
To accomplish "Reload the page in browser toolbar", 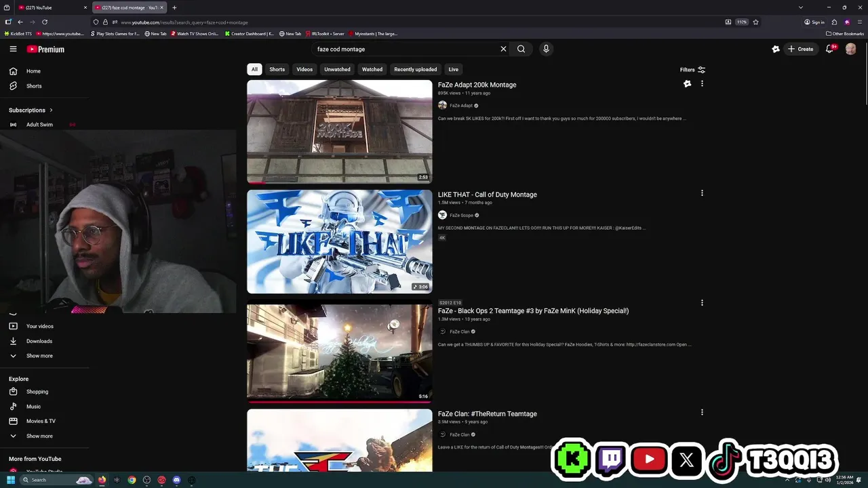I will pyautogui.click(x=45, y=22).
